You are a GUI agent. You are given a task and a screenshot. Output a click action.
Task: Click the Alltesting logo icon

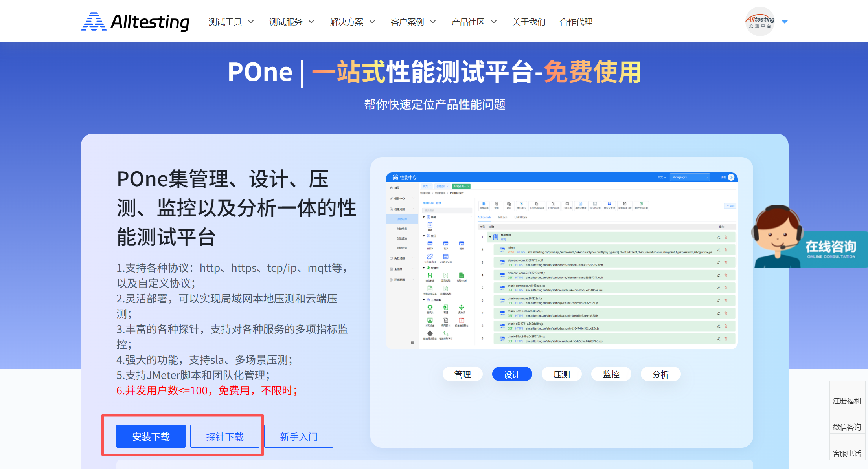[94, 22]
